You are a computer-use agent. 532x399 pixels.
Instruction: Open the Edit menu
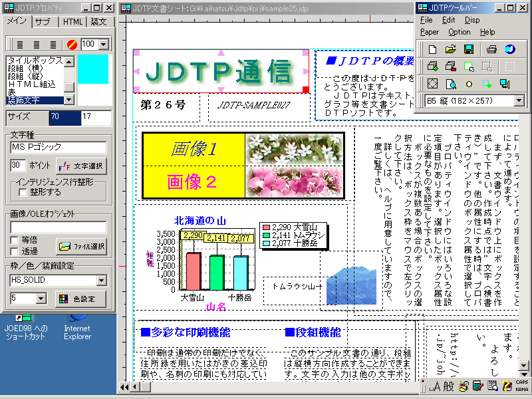tap(448, 20)
